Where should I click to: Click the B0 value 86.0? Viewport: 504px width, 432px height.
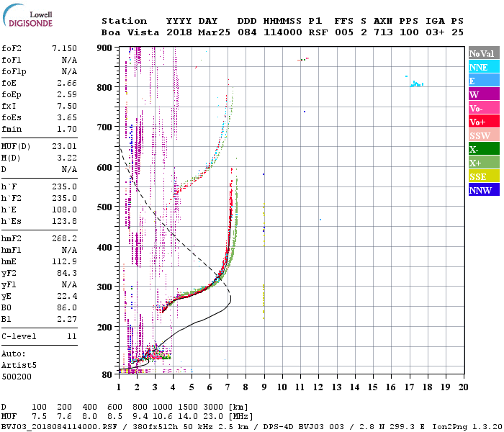67,307
